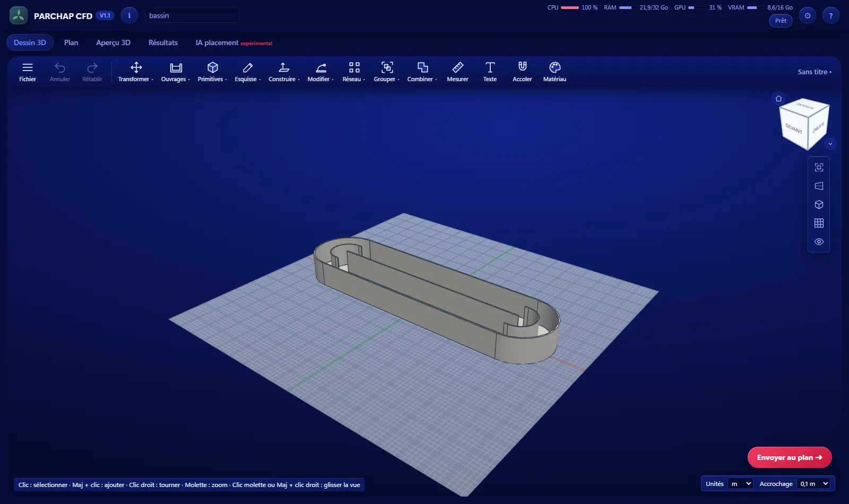
Task: Open the Transformer tool menu
Action: point(136,72)
